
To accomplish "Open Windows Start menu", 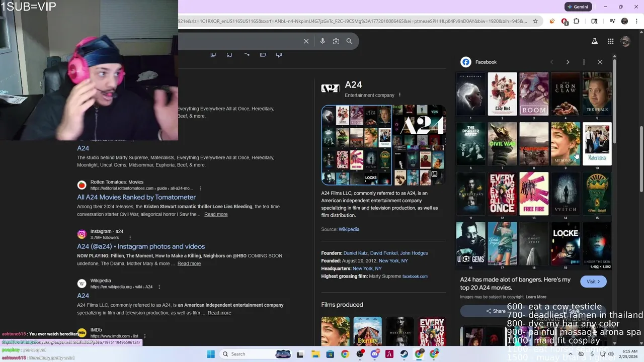I will click(211, 354).
